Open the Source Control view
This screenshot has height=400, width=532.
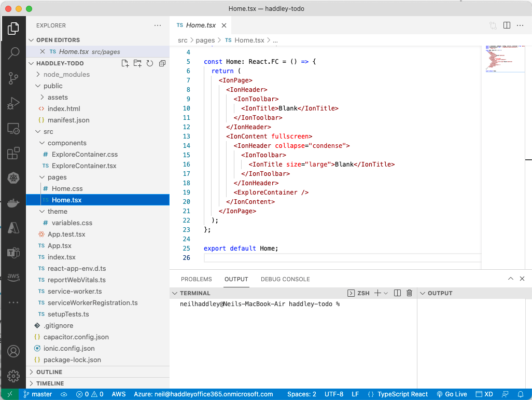point(13,78)
